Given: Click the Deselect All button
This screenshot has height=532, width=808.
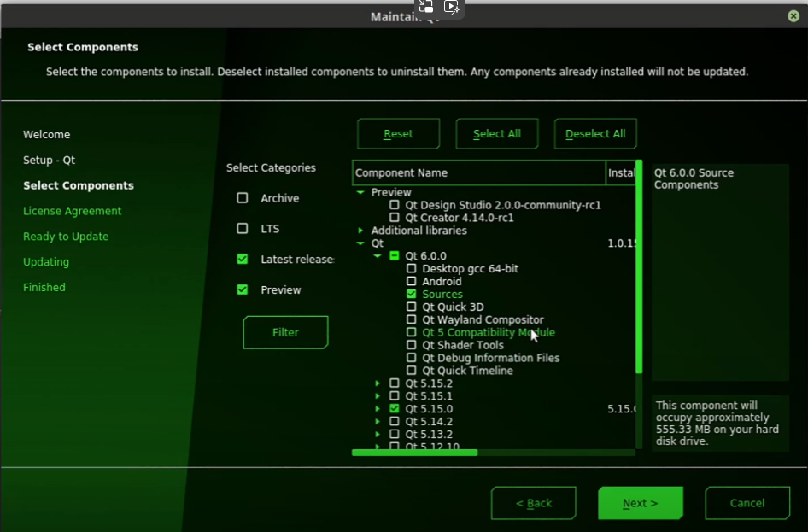Looking at the screenshot, I should [595, 134].
